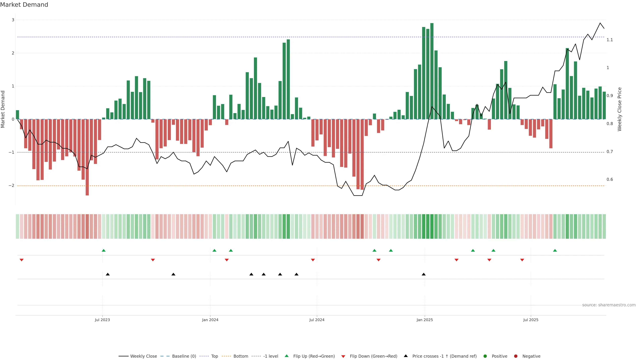This screenshot has width=644, height=362.
Task: Click the black triangle marker near Jan 2025
Action: pyautogui.click(x=423, y=274)
